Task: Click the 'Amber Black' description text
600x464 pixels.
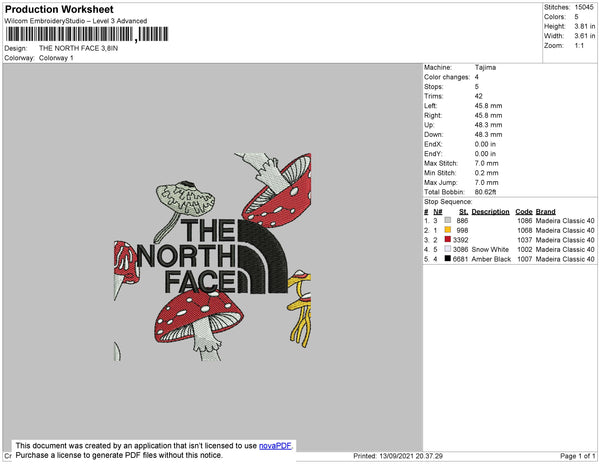Action: coord(491,259)
